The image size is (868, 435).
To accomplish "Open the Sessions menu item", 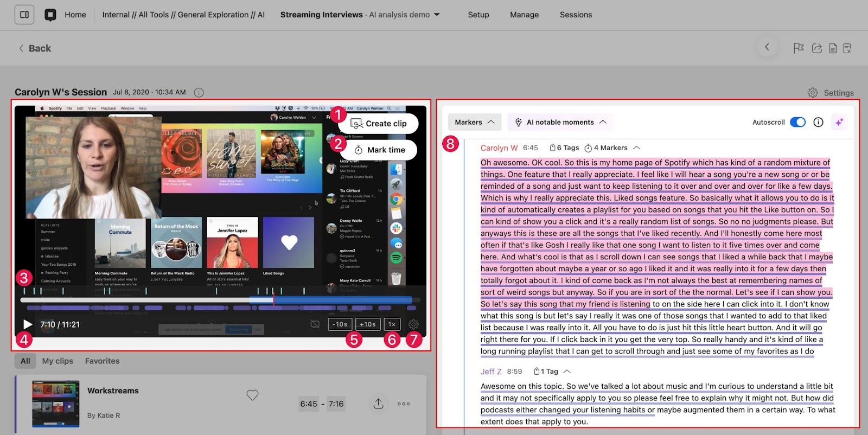I will tap(576, 15).
